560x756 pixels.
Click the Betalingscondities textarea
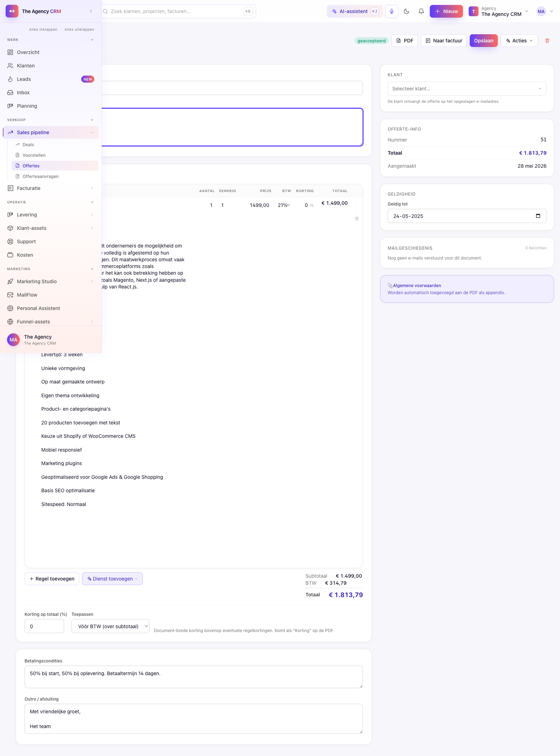(194, 677)
